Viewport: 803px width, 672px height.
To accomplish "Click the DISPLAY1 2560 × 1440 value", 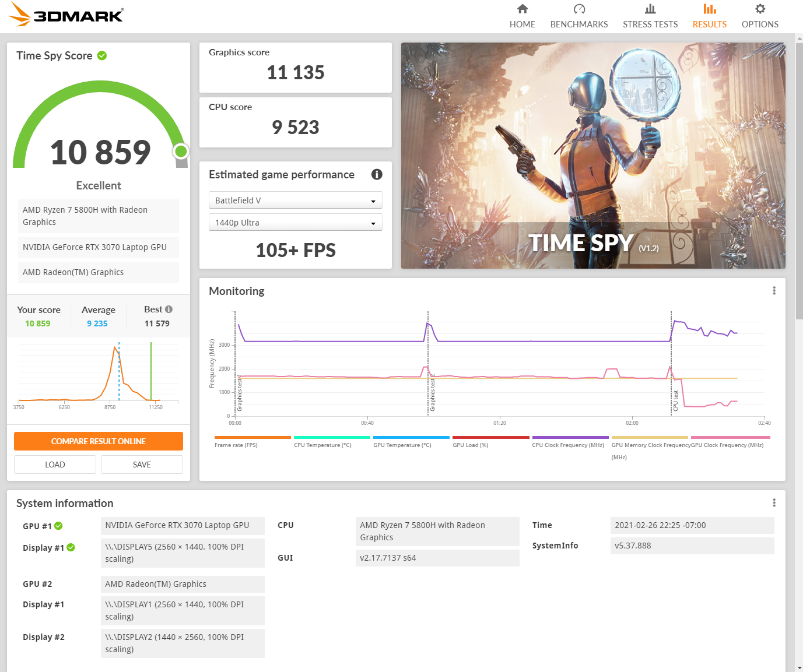I will (183, 611).
